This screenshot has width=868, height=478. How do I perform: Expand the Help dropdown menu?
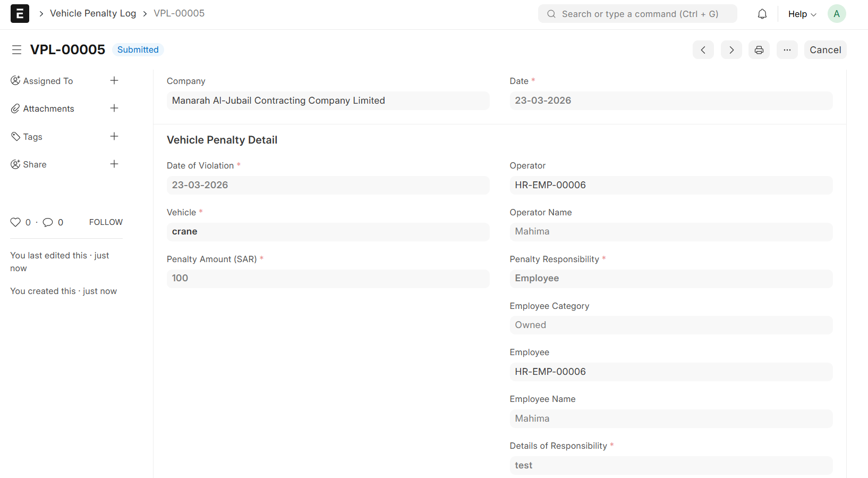[802, 14]
